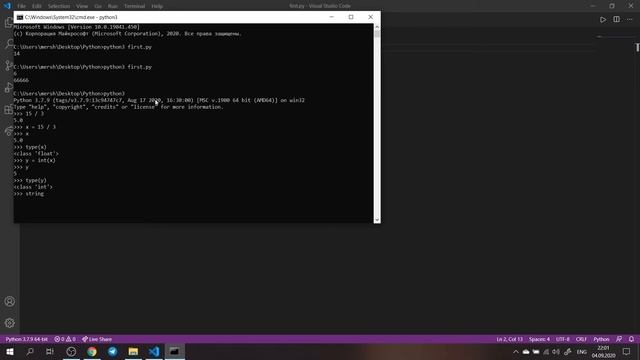
Task: Open the Selection menu
Action: 59,6
